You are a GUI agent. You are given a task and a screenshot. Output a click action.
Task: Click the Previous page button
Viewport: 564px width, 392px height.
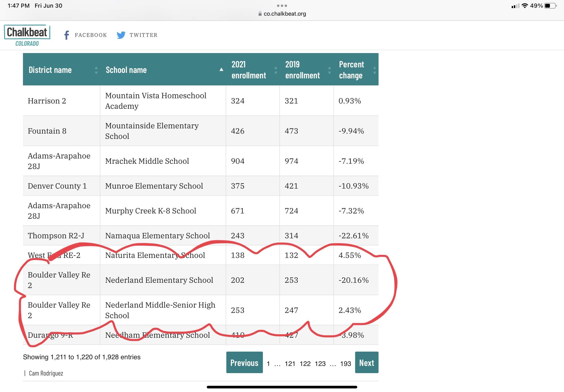tap(244, 362)
